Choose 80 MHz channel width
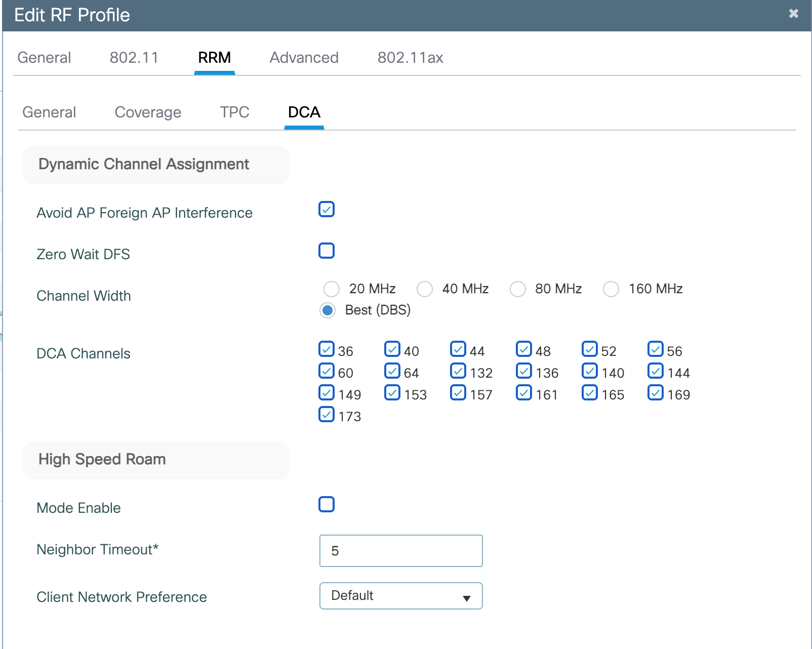812x649 pixels. 518,289
